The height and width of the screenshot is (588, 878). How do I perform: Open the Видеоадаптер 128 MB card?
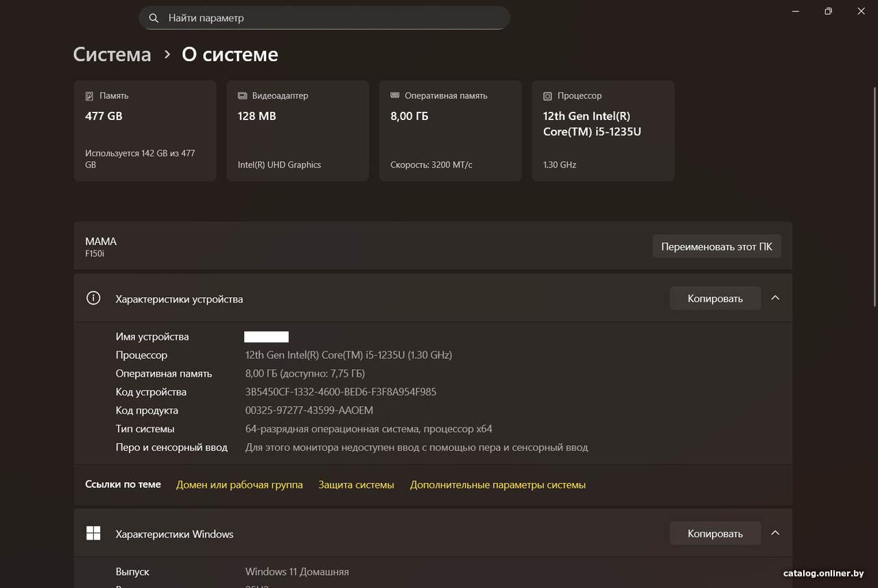pyautogui.click(x=298, y=131)
